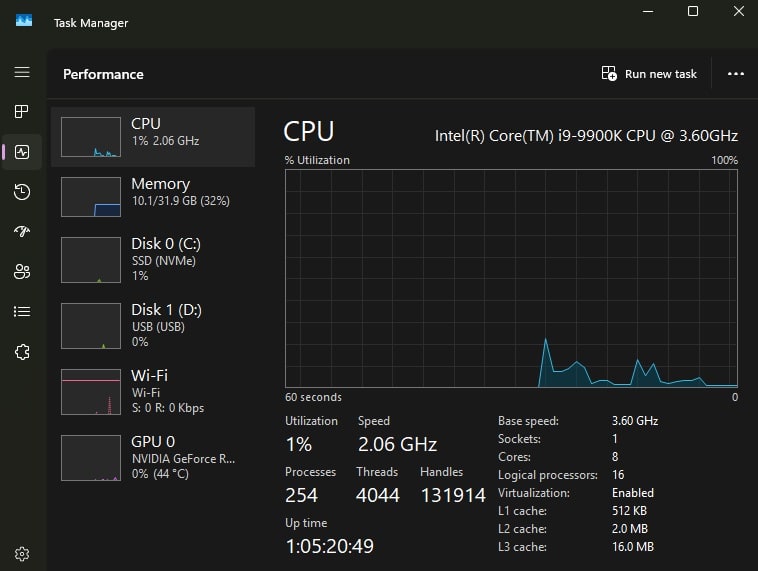Minimize the Task Manager window
This screenshot has width=758, height=571.
648,11
